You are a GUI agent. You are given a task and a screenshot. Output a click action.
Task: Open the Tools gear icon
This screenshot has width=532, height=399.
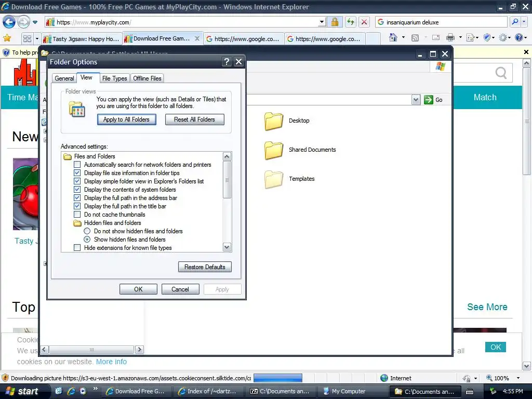point(503,37)
